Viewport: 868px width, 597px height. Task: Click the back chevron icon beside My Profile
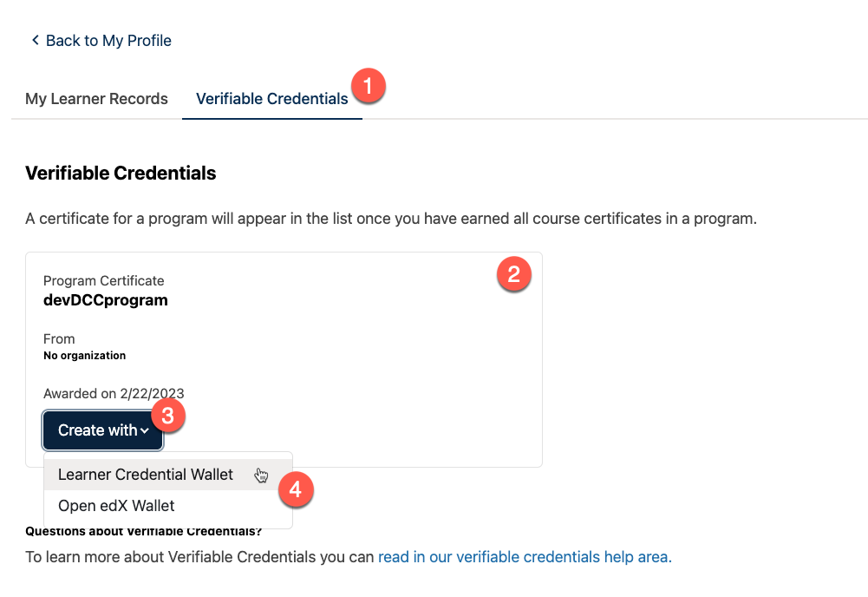[34, 40]
